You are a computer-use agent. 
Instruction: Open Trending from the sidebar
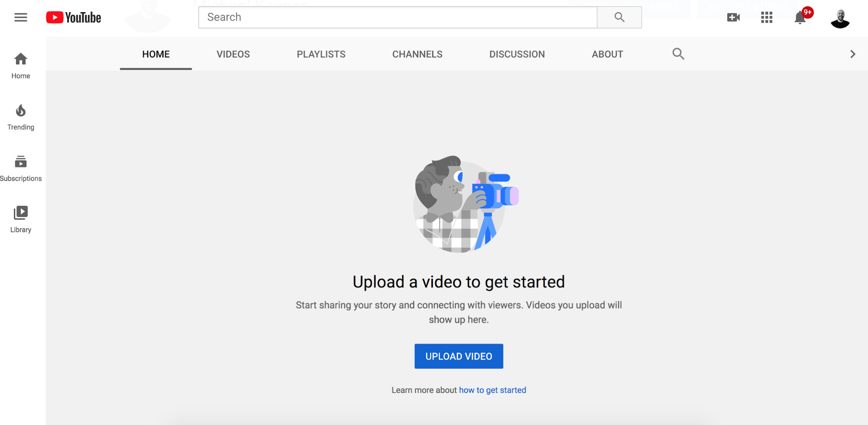tap(20, 117)
